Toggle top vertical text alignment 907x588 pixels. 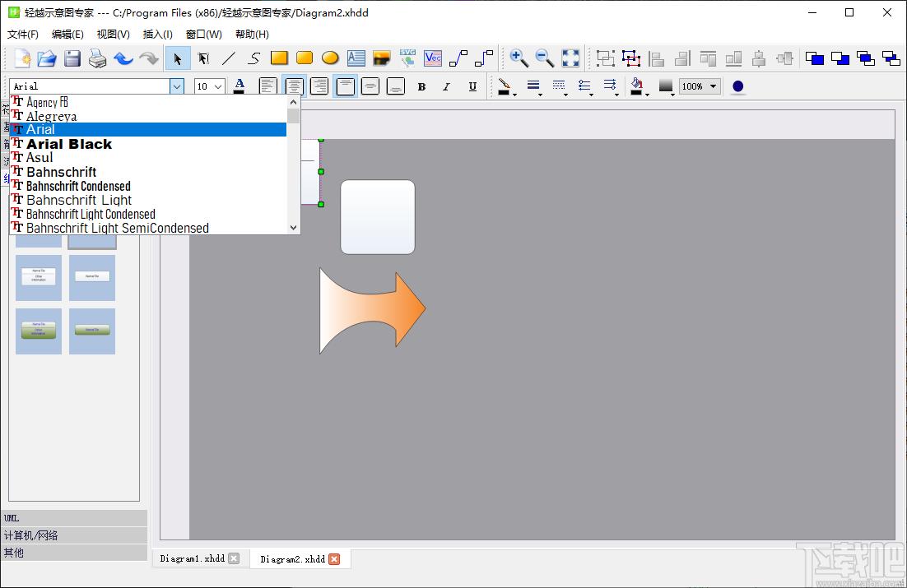coord(345,86)
